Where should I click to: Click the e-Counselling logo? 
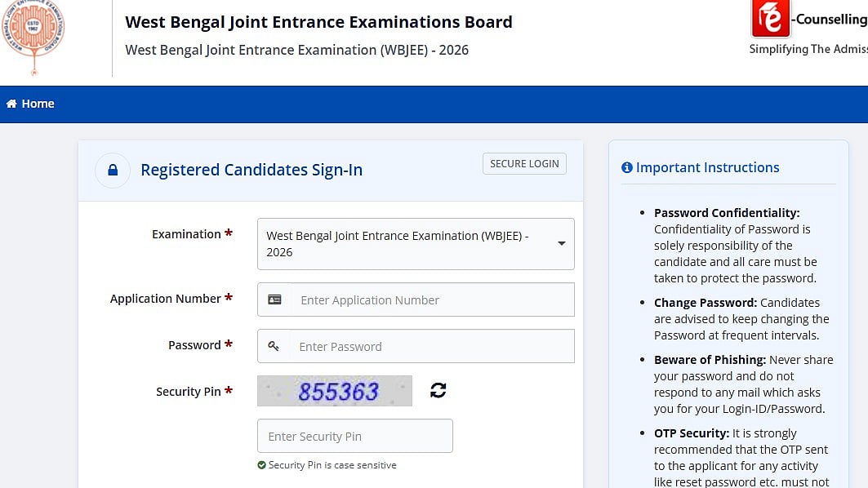pyautogui.click(x=770, y=19)
